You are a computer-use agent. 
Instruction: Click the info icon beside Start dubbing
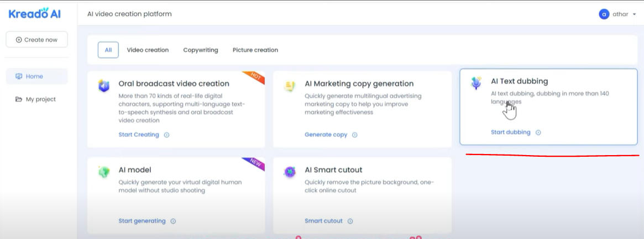(538, 132)
